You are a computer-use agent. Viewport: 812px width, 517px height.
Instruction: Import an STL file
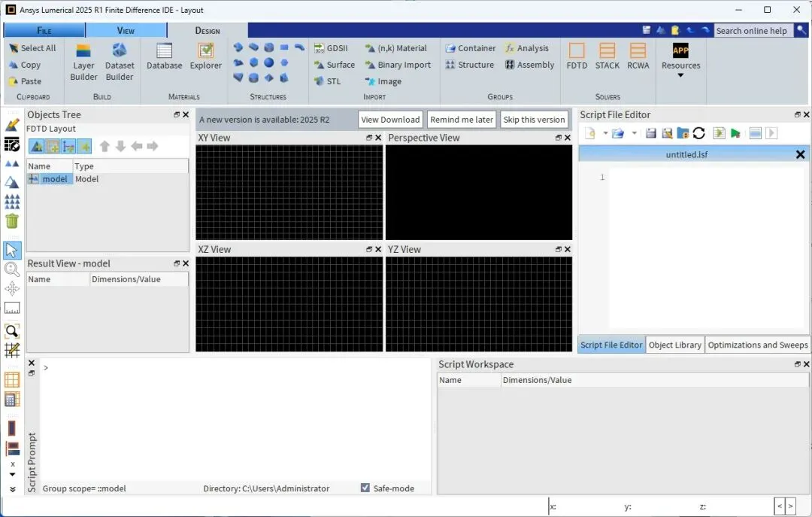tap(327, 81)
